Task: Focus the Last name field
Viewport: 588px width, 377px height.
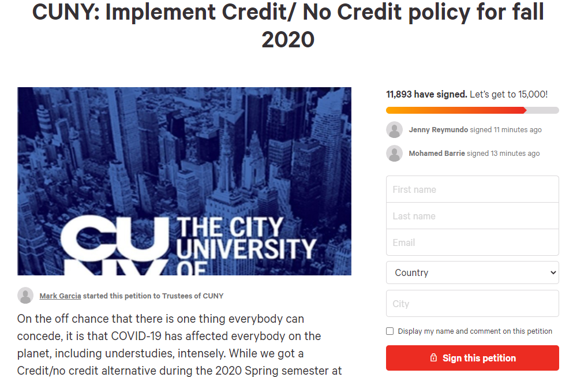Action: pyautogui.click(x=472, y=216)
